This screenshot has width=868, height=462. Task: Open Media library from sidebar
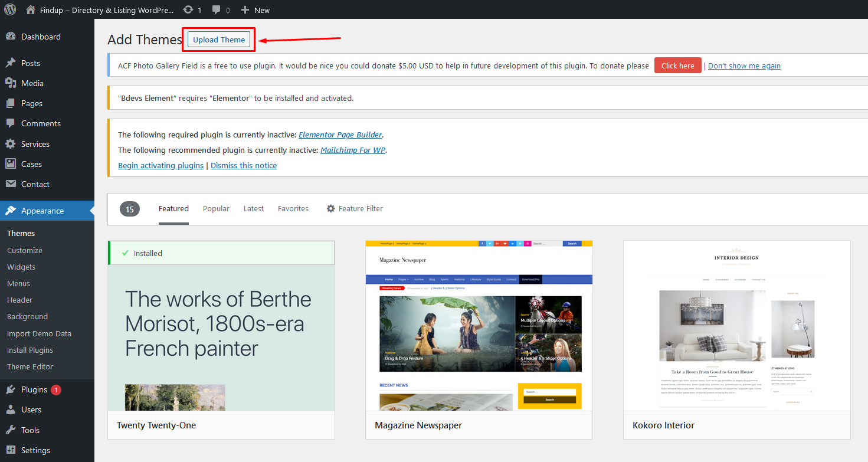pos(32,83)
